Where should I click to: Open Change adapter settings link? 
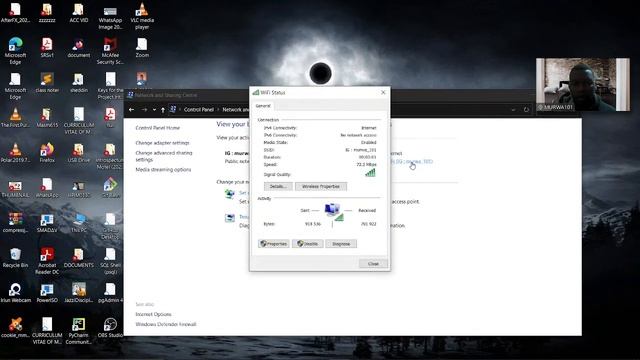point(162,143)
